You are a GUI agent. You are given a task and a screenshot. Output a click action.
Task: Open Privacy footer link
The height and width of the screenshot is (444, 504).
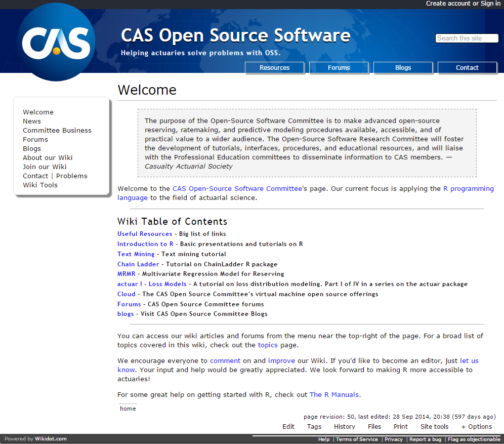pos(393,439)
